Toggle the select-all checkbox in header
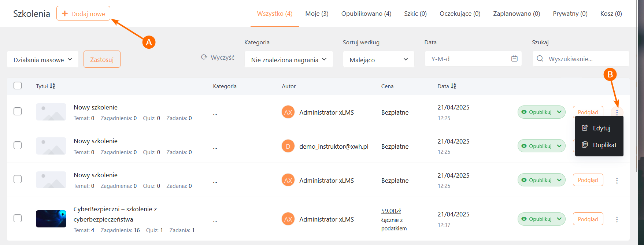This screenshot has width=644, height=245. pos(18,86)
